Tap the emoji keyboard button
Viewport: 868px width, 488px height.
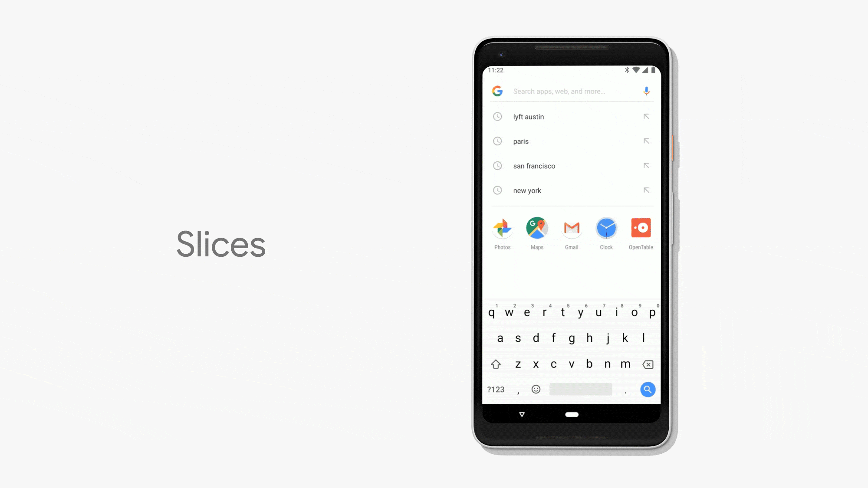click(x=536, y=389)
